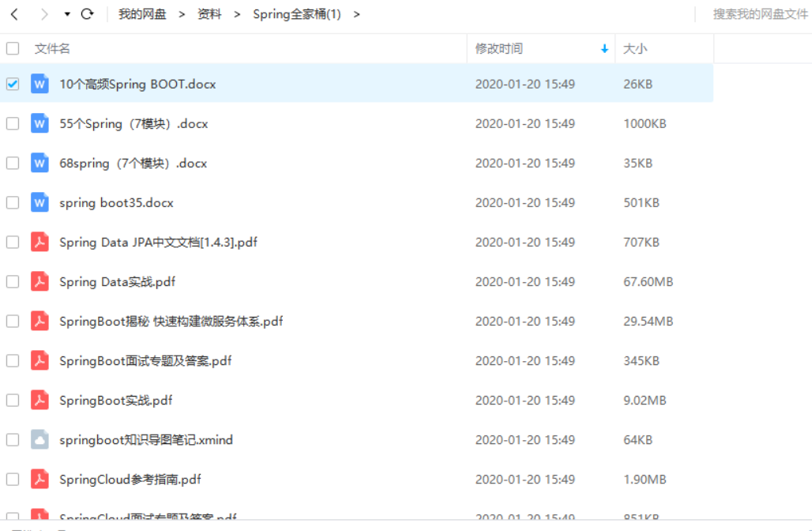Uncheck the 10个高频Spring BOOT.docx checkbox
Viewport: 812px width, 531px height.
[12, 83]
